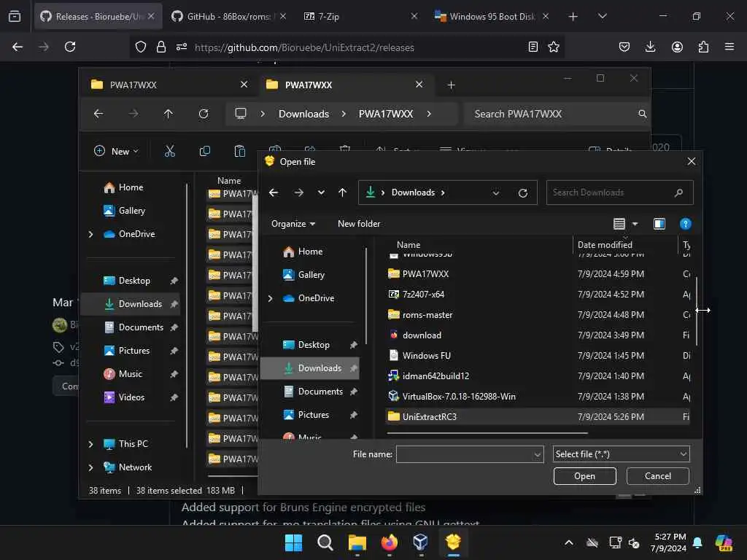Click the dialog file list vertical scrollbar
The height and width of the screenshot is (560, 747).
point(696,312)
